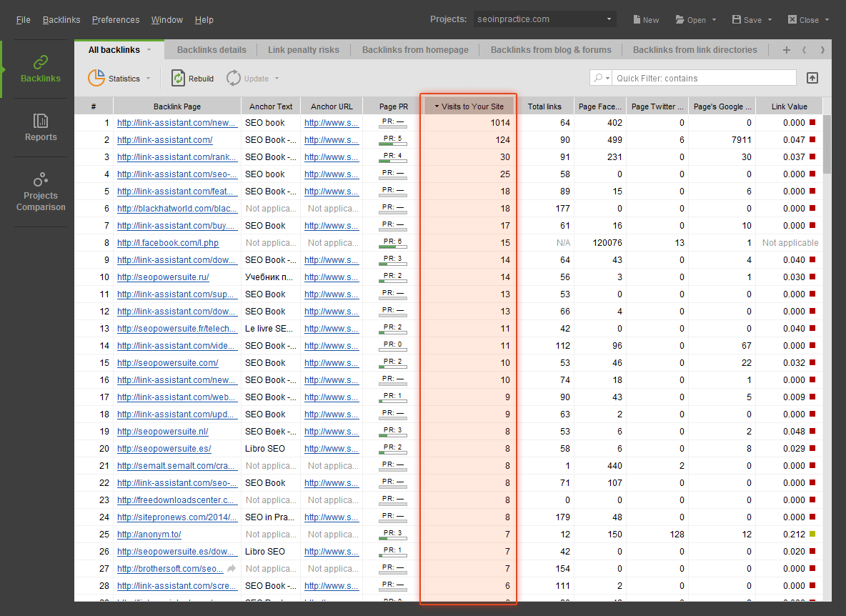Select the 0.212 Link Value cell
Screen dimensions: 846x616
point(789,534)
